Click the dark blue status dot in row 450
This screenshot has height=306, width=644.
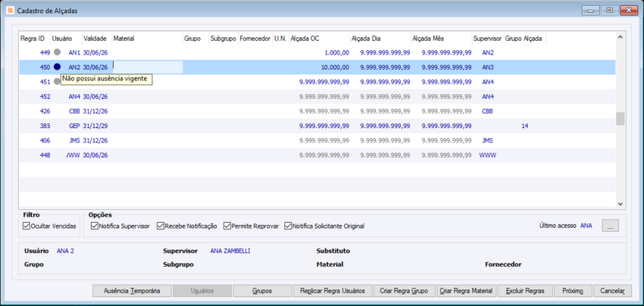coord(57,67)
